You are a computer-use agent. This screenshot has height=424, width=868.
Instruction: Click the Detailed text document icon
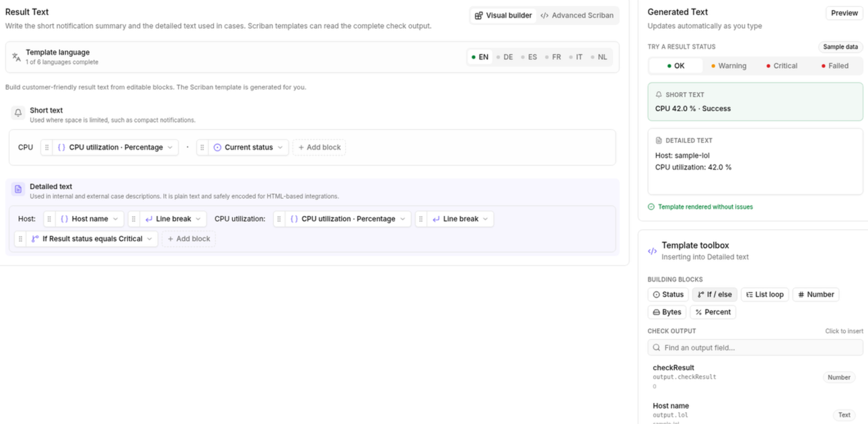coord(18,189)
